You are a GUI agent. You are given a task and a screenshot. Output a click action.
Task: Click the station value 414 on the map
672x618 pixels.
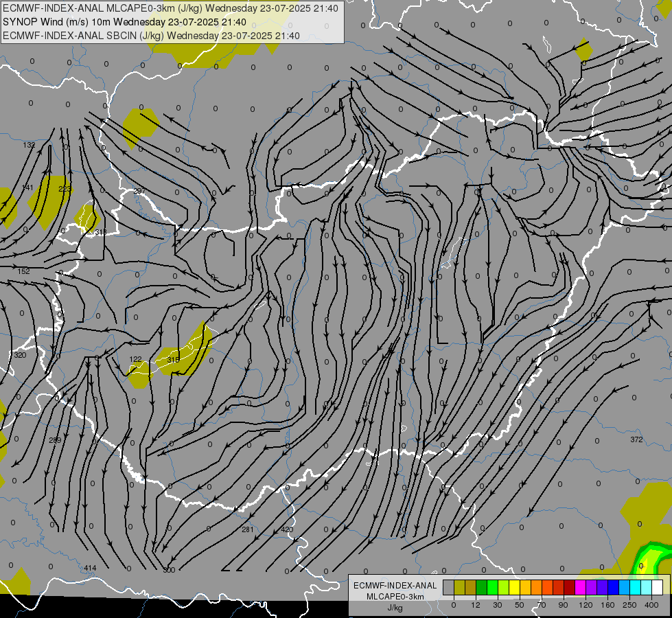click(90, 568)
